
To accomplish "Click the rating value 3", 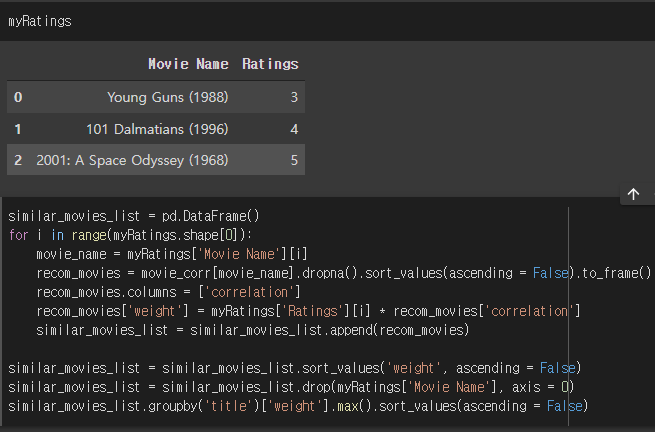I will (294, 97).
